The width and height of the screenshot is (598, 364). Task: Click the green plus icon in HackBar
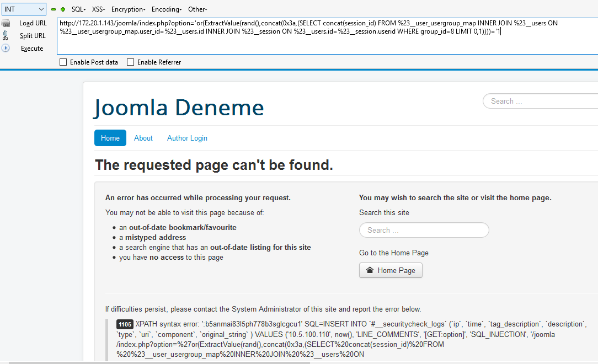click(63, 9)
